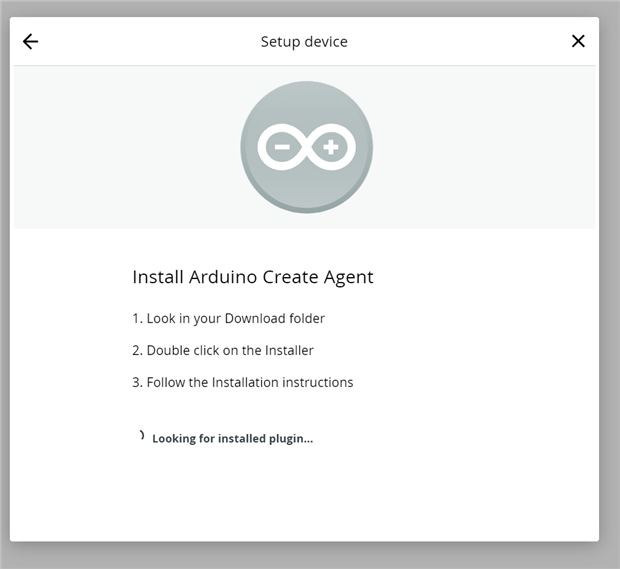Click "Looking for installed plugin..." status text
This screenshot has width=620, height=569.
232,438
